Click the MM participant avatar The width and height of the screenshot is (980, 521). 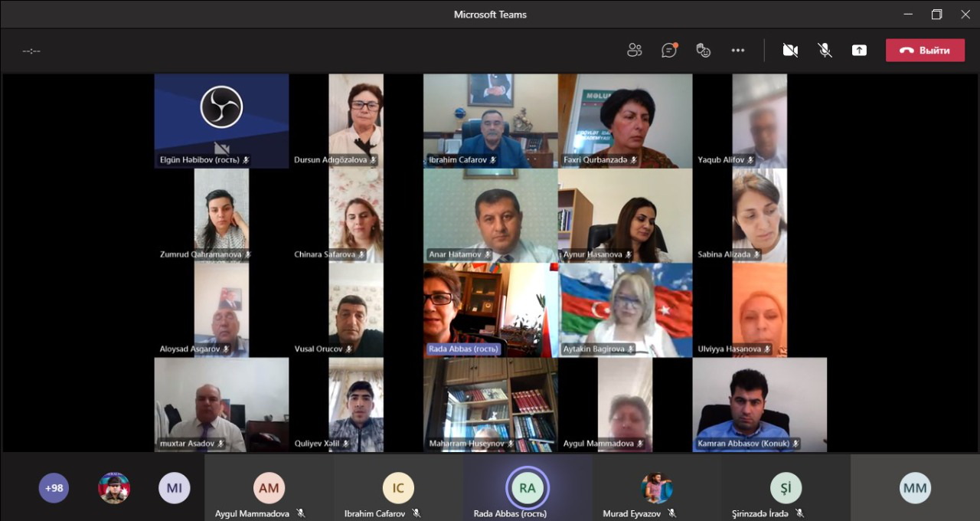point(915,488)
